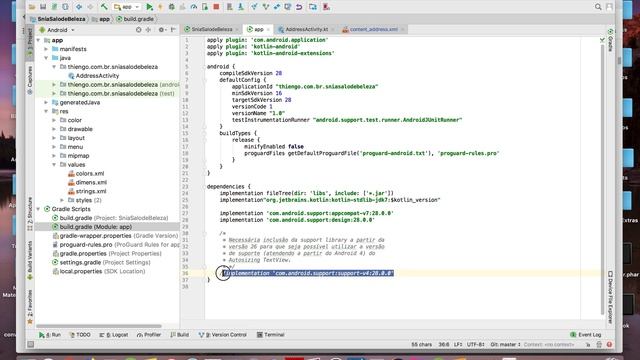640x360 pixels.
Task: Open the Logcat tool window
Action: [x=114, y=335]
